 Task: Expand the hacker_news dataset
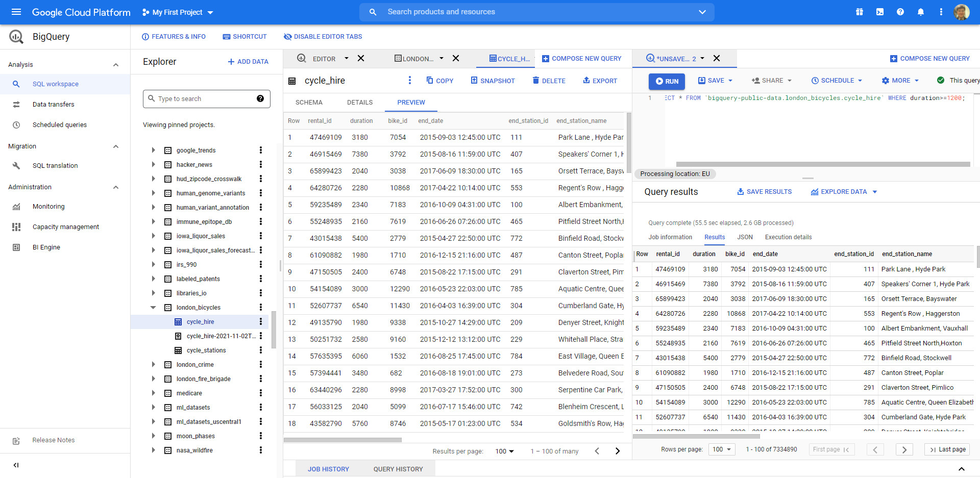(153, 164)
